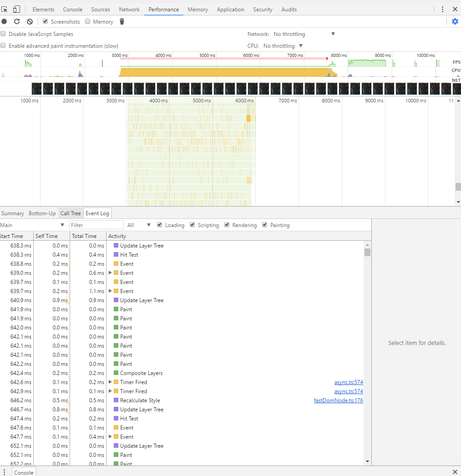461x476 pixels.
Task: Open the Sources tab
Action: [x=101, y=10]
